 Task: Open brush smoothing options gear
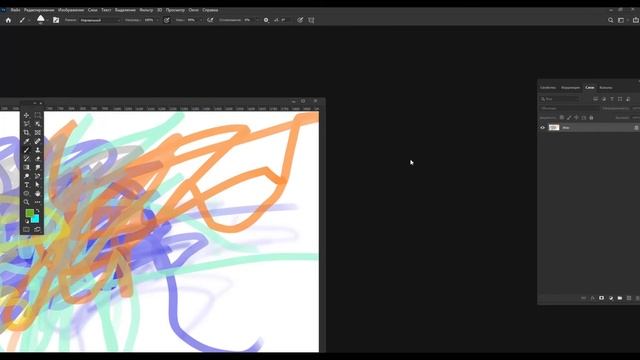266,20
